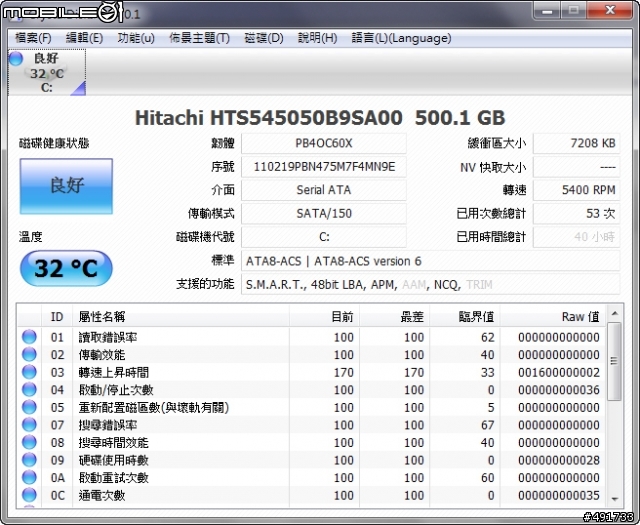Click the attribute list scrollbar thumb
The image size is (640, 525).
click(614, 361)
